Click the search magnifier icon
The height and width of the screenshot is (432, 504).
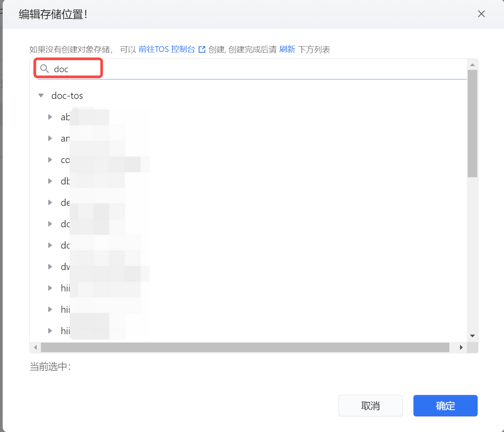pos(45,69)
